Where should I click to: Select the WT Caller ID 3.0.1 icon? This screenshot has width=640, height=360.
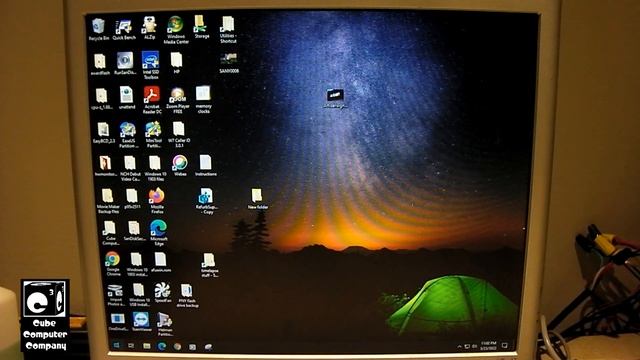(179, 134)
